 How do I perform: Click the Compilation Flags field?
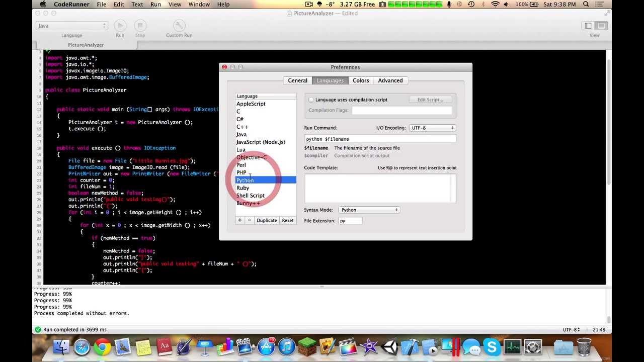(401, 111)
